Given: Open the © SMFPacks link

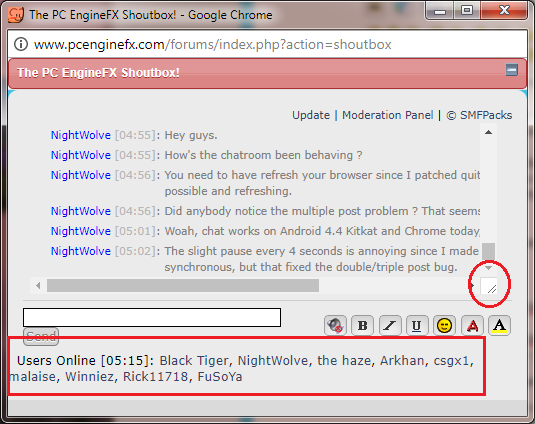Looking at the screenshot, I should tap(479, 115).
